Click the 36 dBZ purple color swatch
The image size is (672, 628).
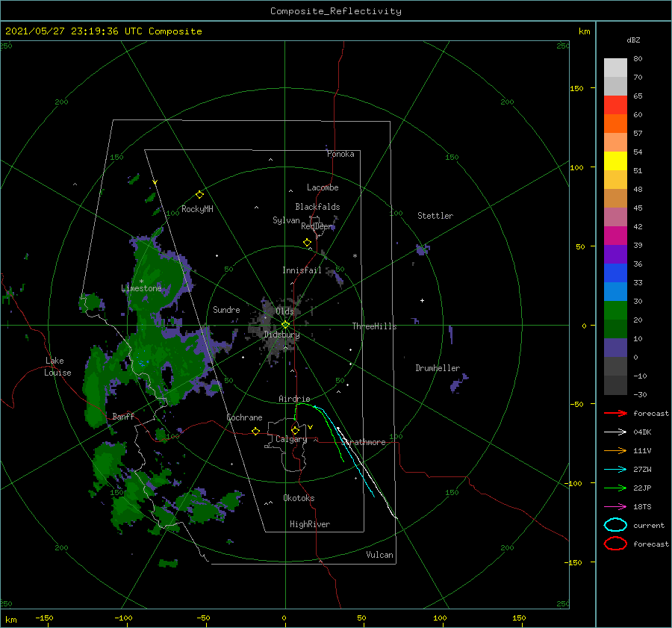(x=615, y=254)
